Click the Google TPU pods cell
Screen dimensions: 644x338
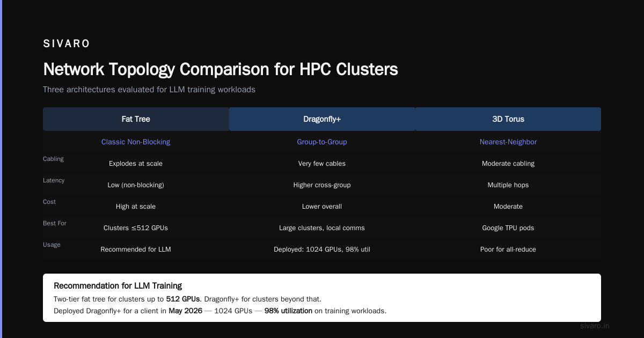coord(508,228)
